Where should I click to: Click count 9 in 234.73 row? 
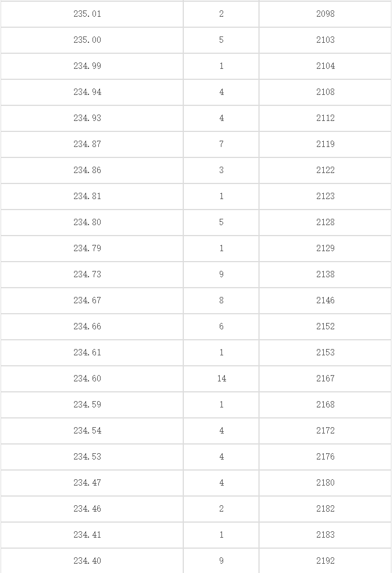pyautogui.click(x=221, y=274)
